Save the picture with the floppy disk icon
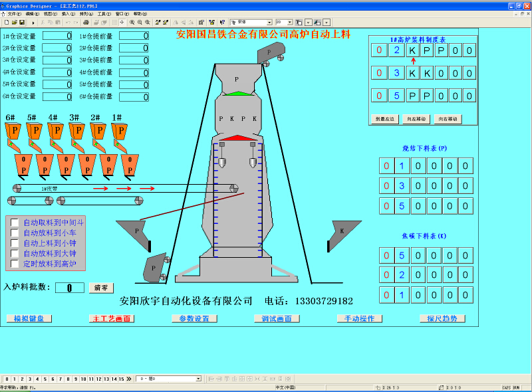 pos(22,23)
